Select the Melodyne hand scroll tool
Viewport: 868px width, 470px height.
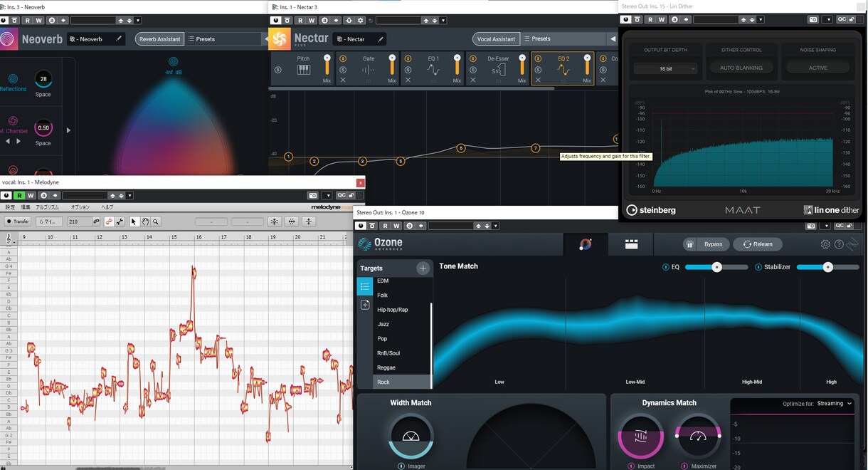144,221
